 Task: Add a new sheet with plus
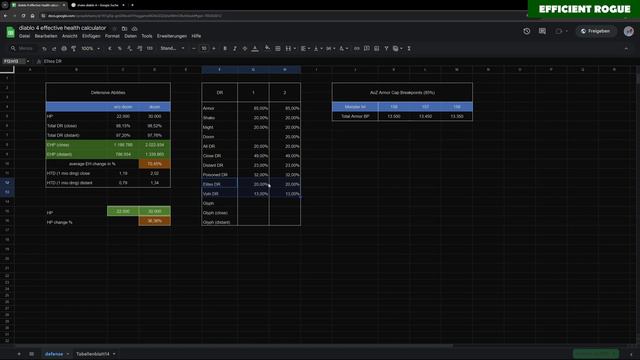tap(19, 354)
